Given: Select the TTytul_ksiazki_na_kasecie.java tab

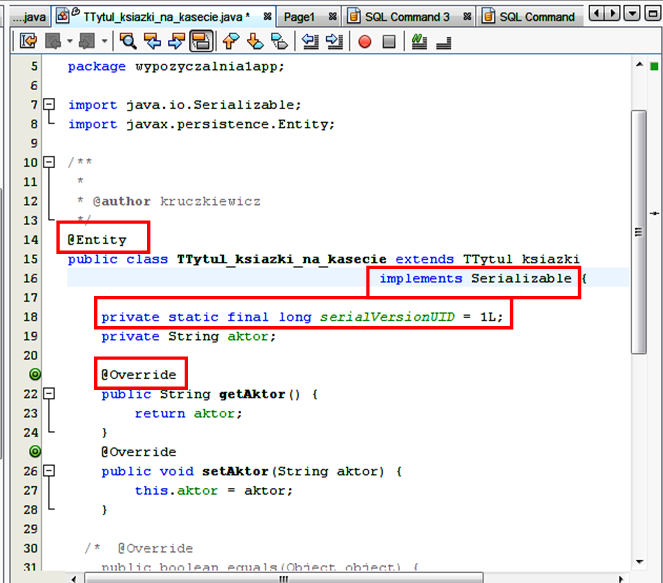Looking at the screenshot, I should [x=162, y=17].
